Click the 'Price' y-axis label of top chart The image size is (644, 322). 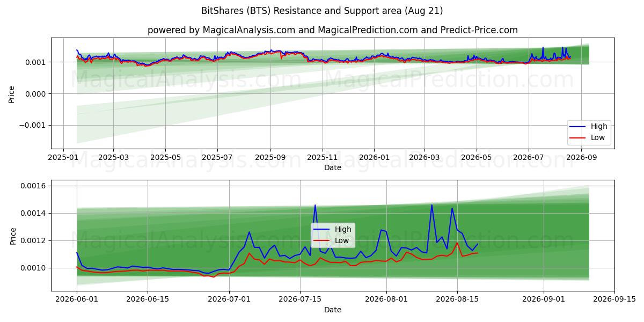coord(12,93)
